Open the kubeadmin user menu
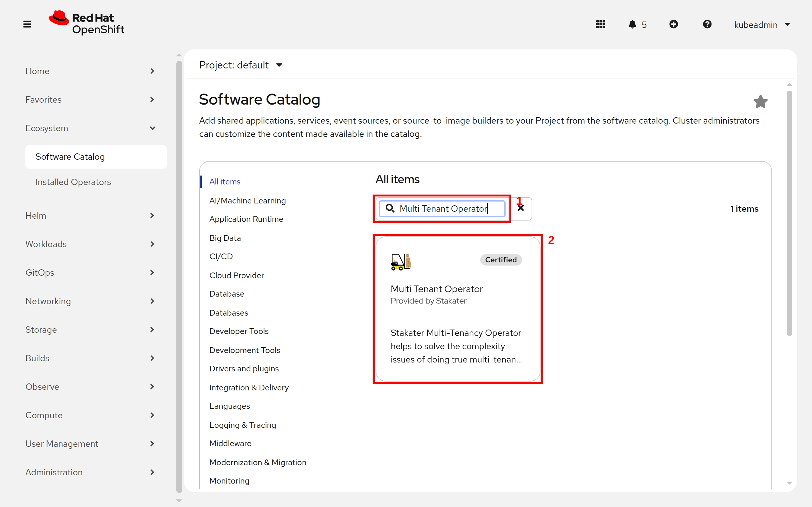Viewport: 812px width, 507px height. [x=762, y=24]
